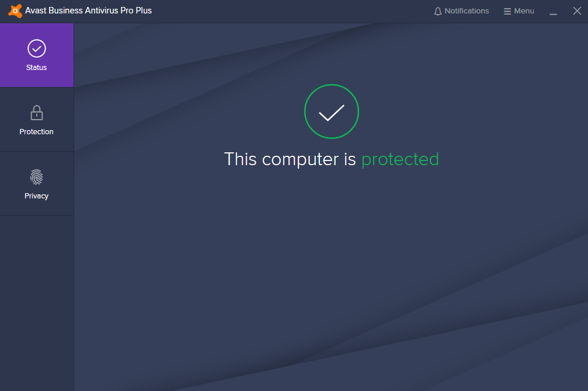Screen dimensions: 588x391
Task: Show the Notifications text button
Action: [x=467, y=11]
